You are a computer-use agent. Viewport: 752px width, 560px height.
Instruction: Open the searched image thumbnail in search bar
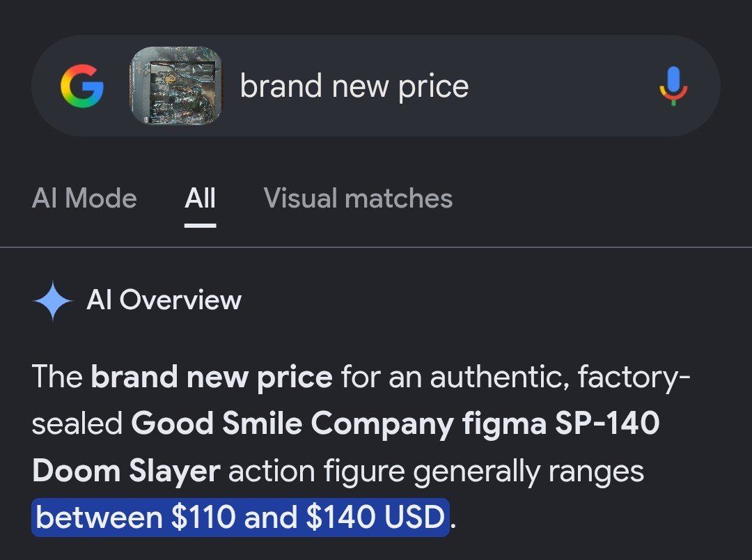[x=176, y=86]
